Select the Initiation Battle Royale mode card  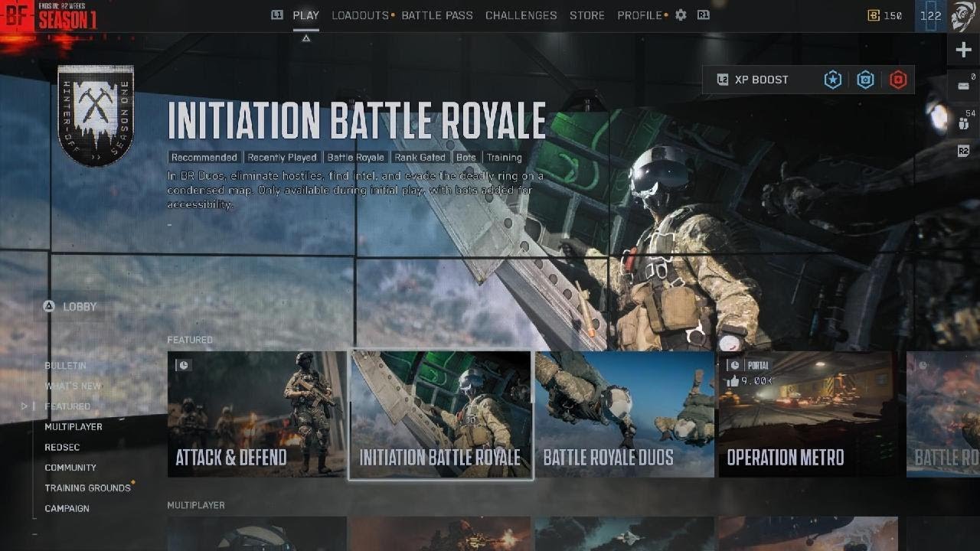coord(441,415)
